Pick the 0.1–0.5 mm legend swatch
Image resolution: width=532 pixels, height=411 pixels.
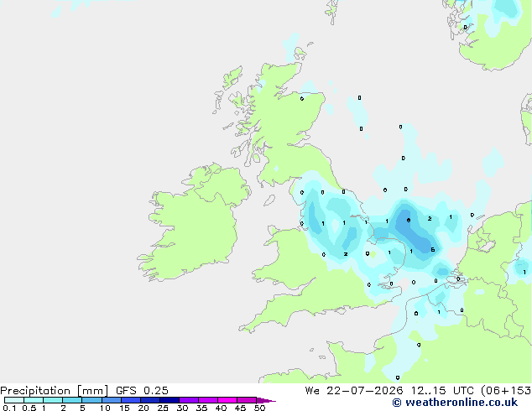coord(14,400)
